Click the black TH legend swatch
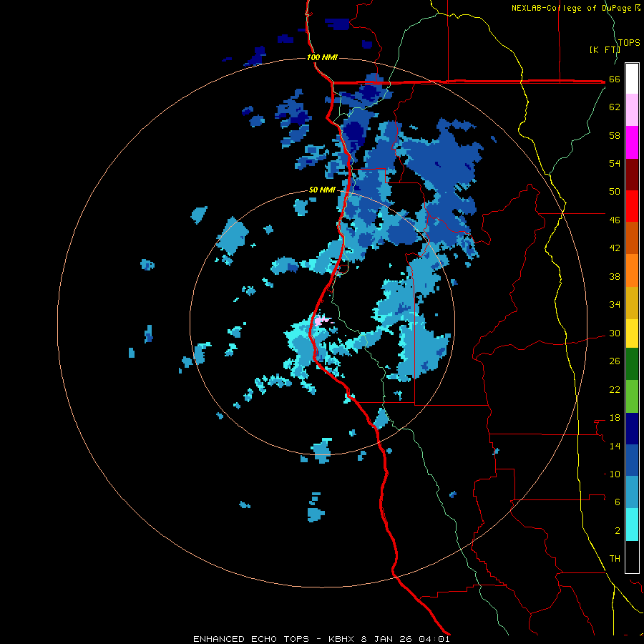 (632, 557)
